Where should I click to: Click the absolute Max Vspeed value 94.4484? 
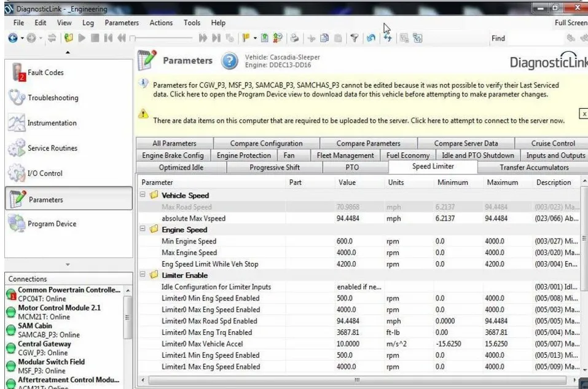coord(348,218)
